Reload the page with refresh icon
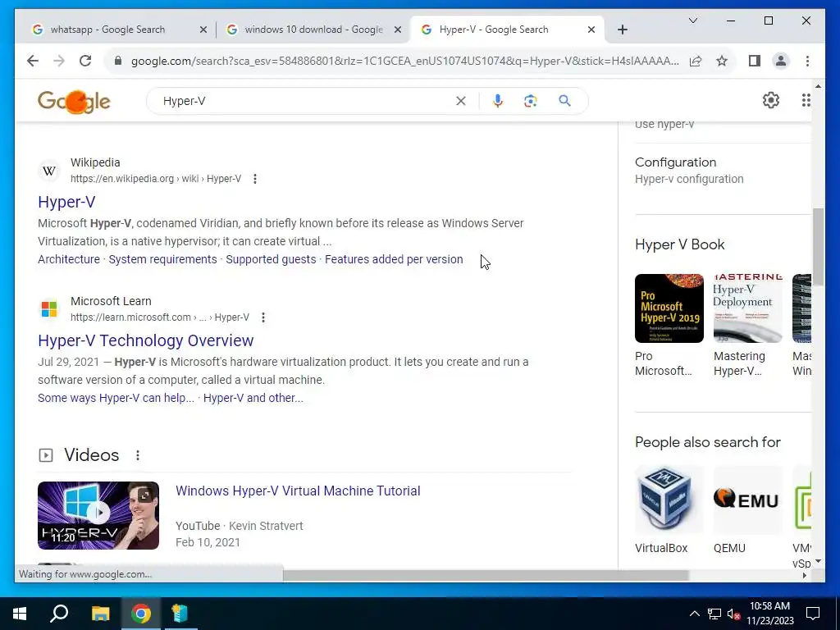Viewport: 840px width, 630px height. tap(85, 61)
